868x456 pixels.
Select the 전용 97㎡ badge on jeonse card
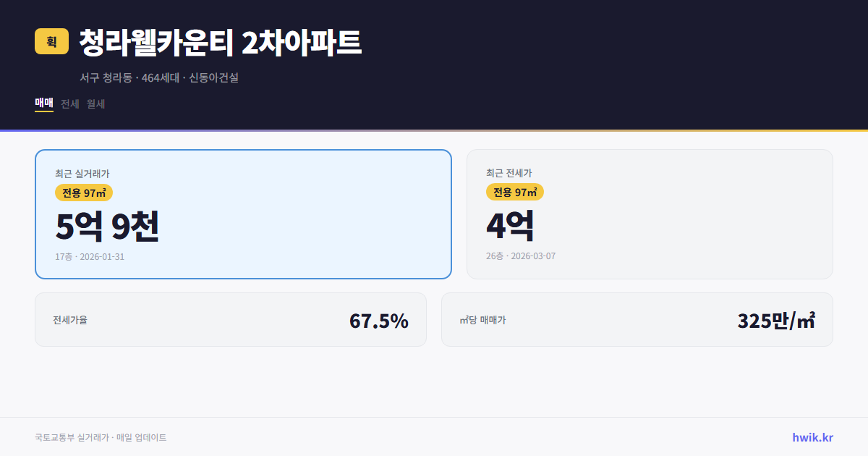tap(516, 192)
